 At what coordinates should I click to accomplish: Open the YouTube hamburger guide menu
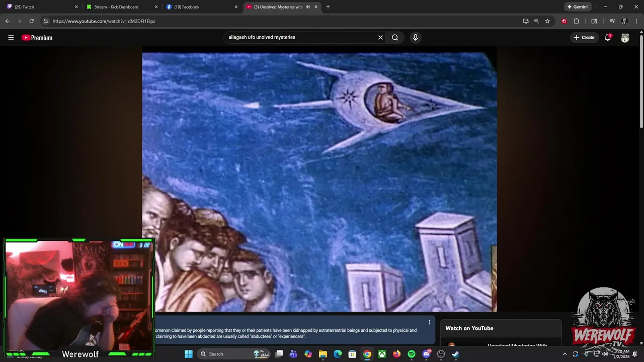11,37
